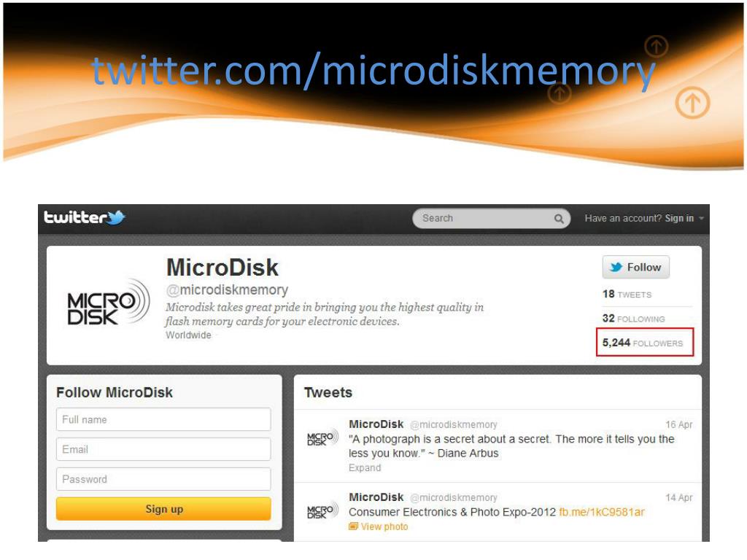The height and width of the screenshot is (560, 747).
Task: Click MicroDisk avatar on 16 Apr tweet
Action: click(x=322, y=438)
